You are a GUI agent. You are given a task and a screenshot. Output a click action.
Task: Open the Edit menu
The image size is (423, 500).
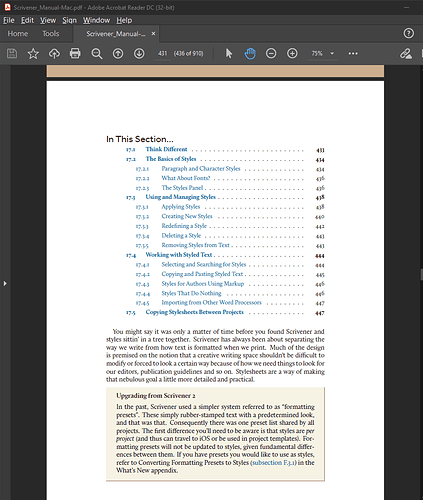(x=27, y=20)
